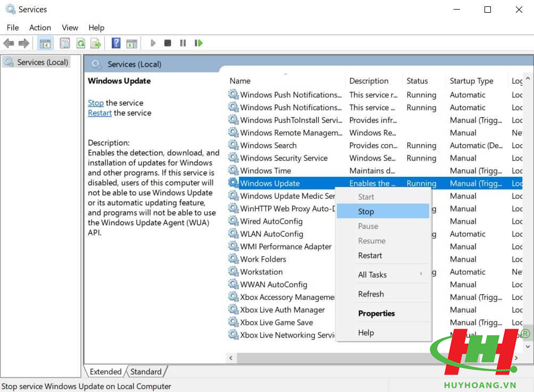Click the vertical scrollbar up arrow
The height and width of the screenshot is (392, 534).
[x=528, y=78]
